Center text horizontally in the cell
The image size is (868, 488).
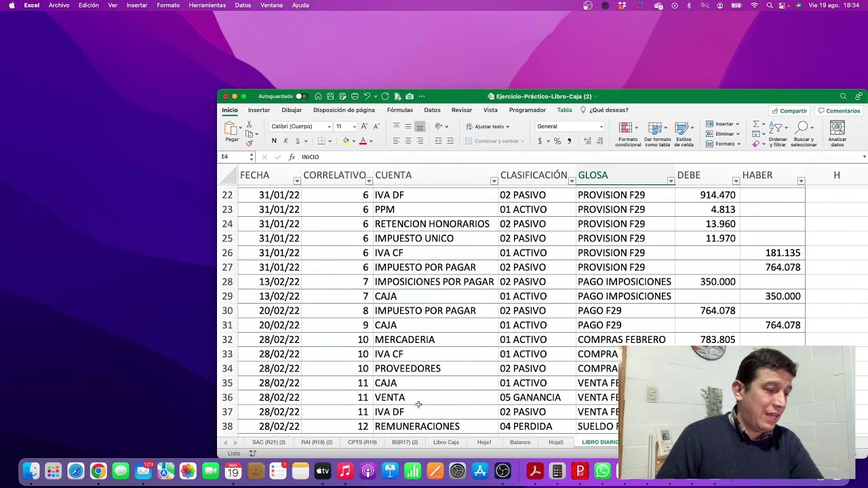pyautogui.click(x=408, y=141)
